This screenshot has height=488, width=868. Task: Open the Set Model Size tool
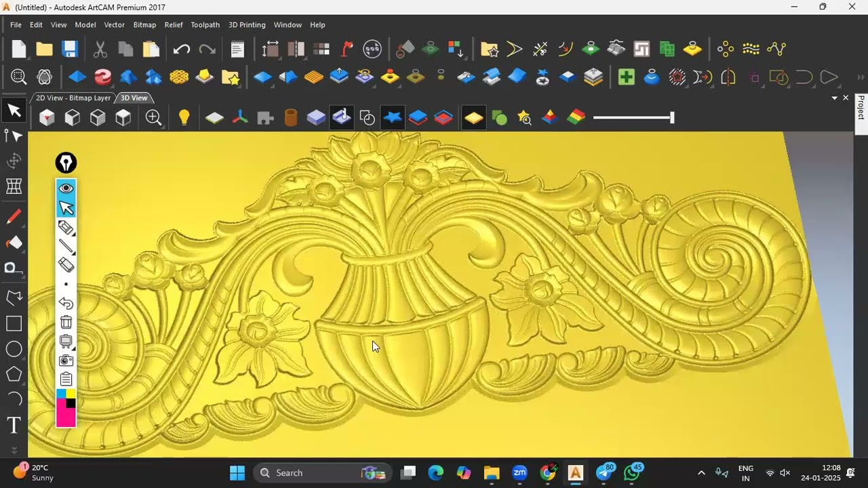pyautogui.click(x=270, y=49)
